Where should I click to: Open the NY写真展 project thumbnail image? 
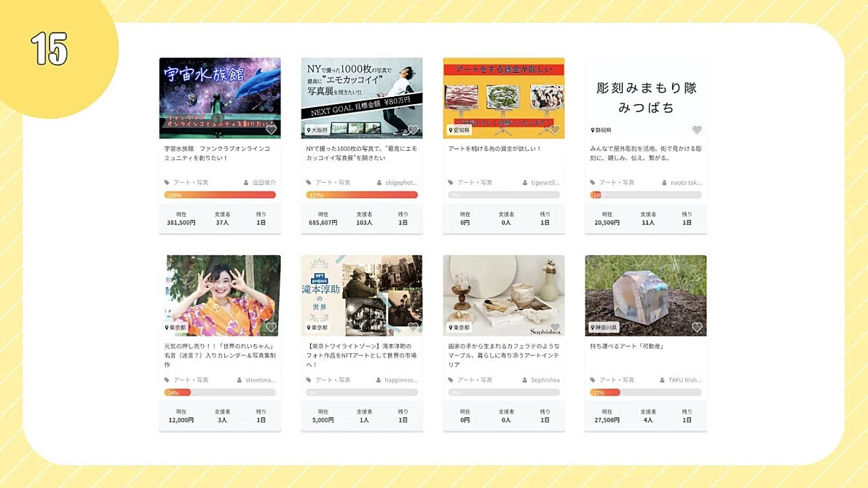361,98
